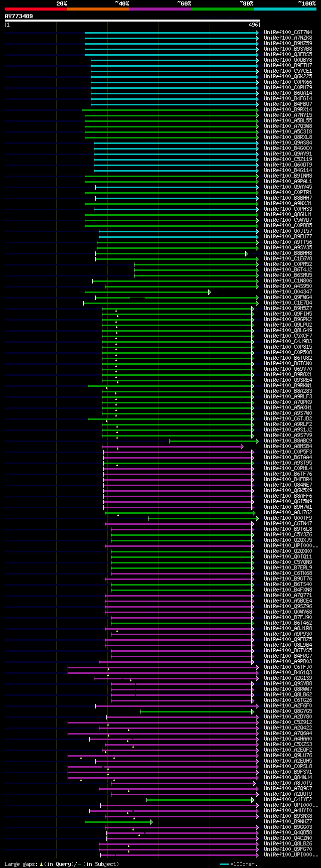The image size is (321, 868).
Task: Click the red 20% legend color segment
Action: coord(36,9)
